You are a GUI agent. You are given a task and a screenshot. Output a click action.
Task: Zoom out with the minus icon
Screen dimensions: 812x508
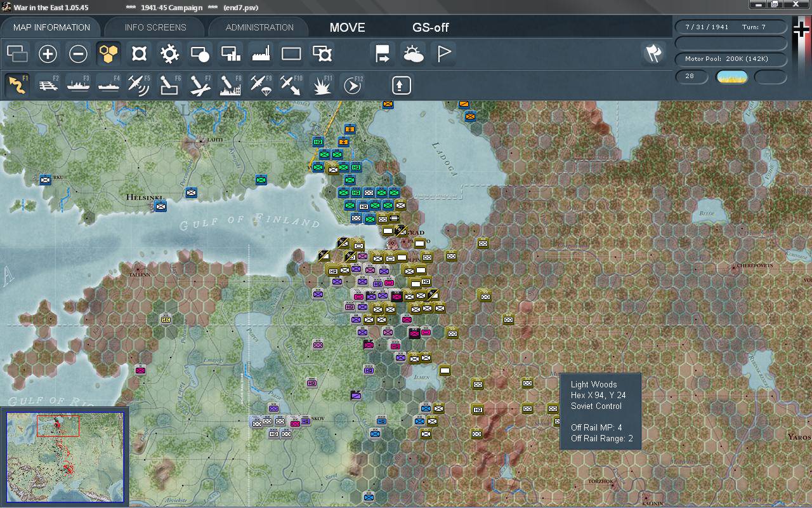[x=78, y=54]
